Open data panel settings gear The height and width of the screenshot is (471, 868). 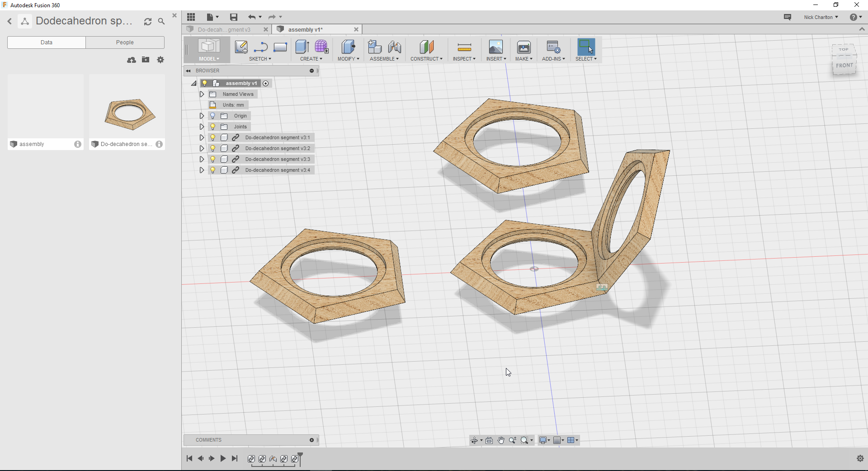(160, 60)
